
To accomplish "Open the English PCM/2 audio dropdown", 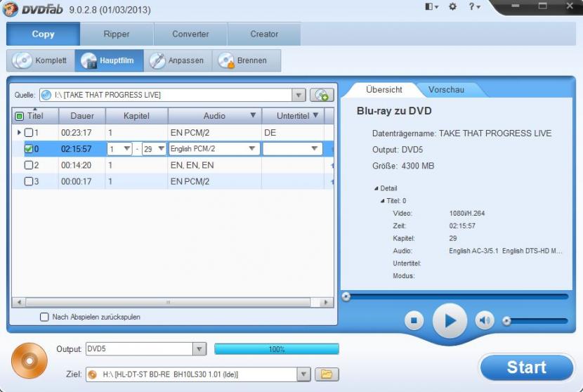I will 214,149.
